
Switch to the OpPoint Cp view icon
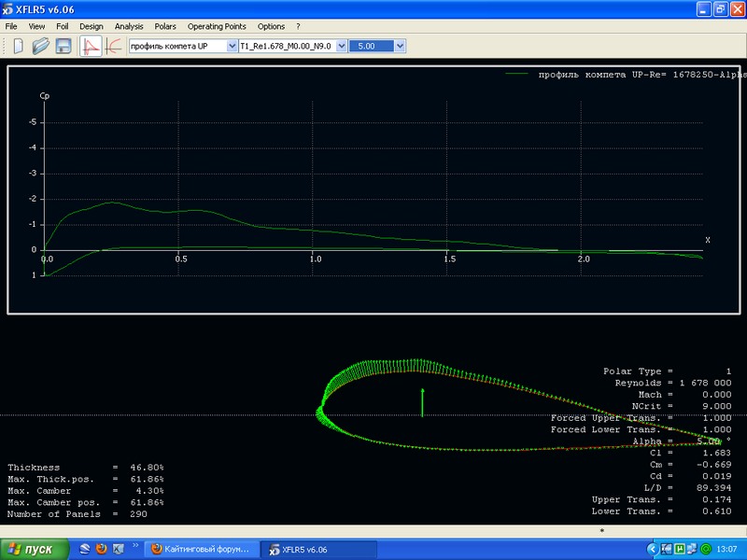(x=92, y=46)
